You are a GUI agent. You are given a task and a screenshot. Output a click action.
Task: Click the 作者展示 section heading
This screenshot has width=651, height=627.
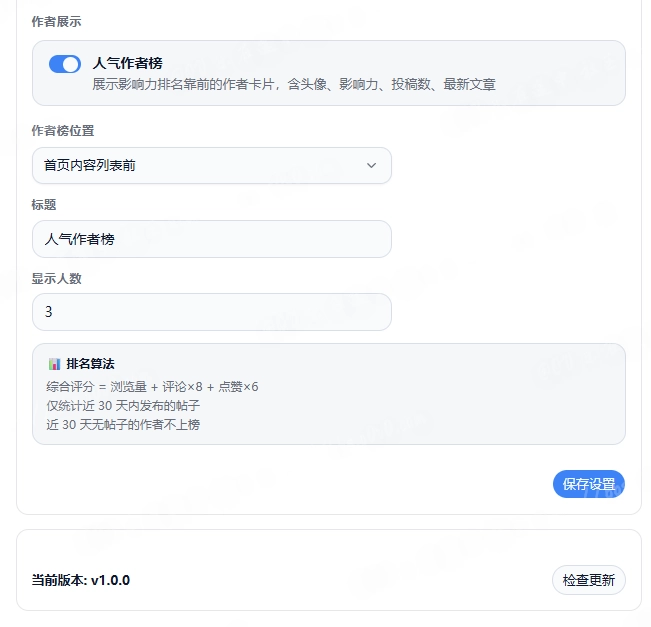56,22
